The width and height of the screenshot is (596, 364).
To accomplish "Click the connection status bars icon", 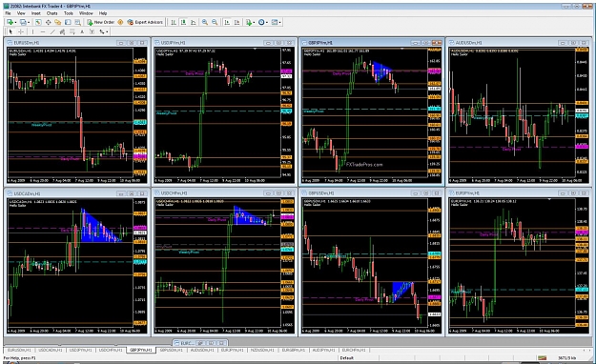I will point(542,357).
